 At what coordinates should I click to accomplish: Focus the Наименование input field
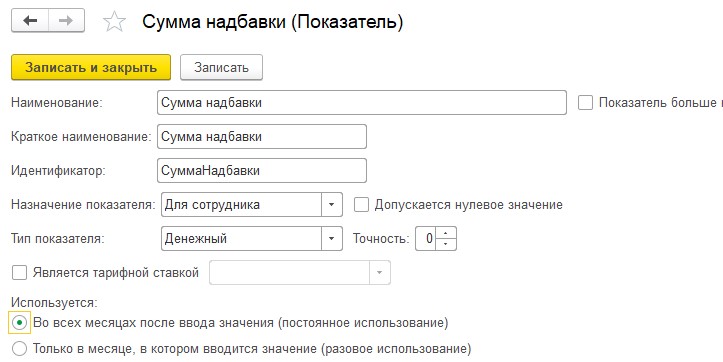(x=362, y=102)
